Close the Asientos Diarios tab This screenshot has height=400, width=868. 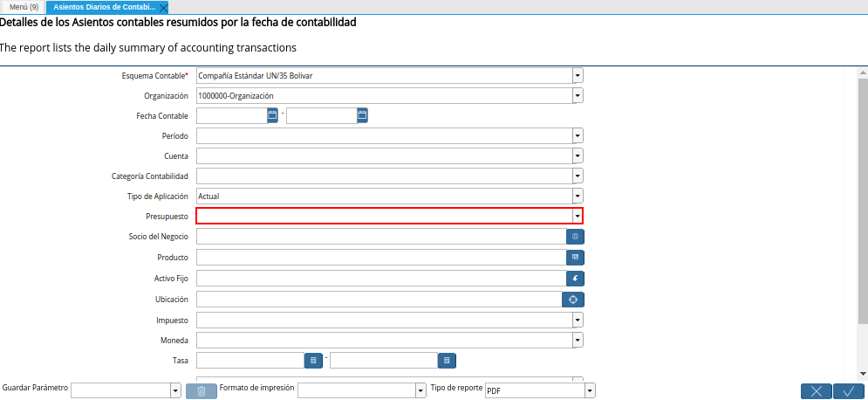click(163, 8)
